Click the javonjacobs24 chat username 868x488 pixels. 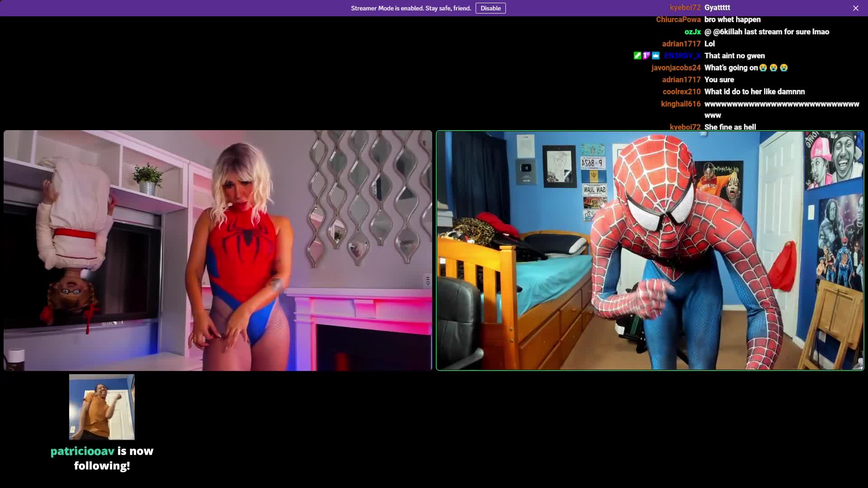click(676, 68)
